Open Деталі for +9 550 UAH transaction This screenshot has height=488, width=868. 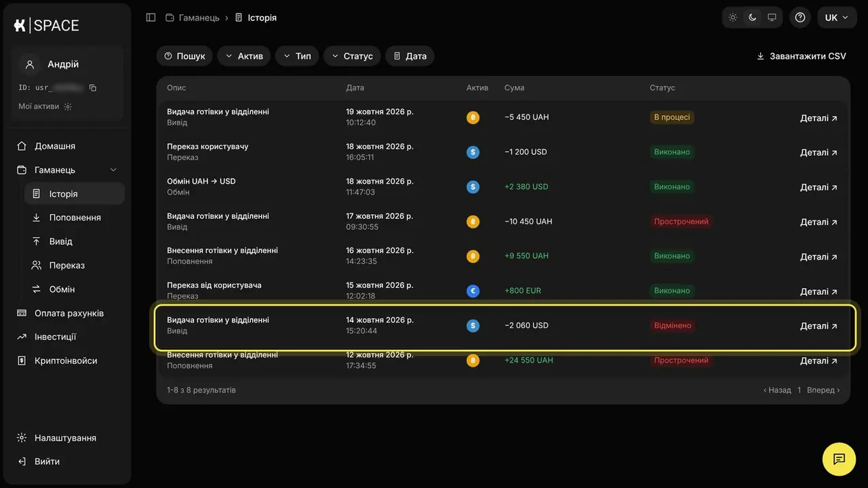(x=818, y=257)
